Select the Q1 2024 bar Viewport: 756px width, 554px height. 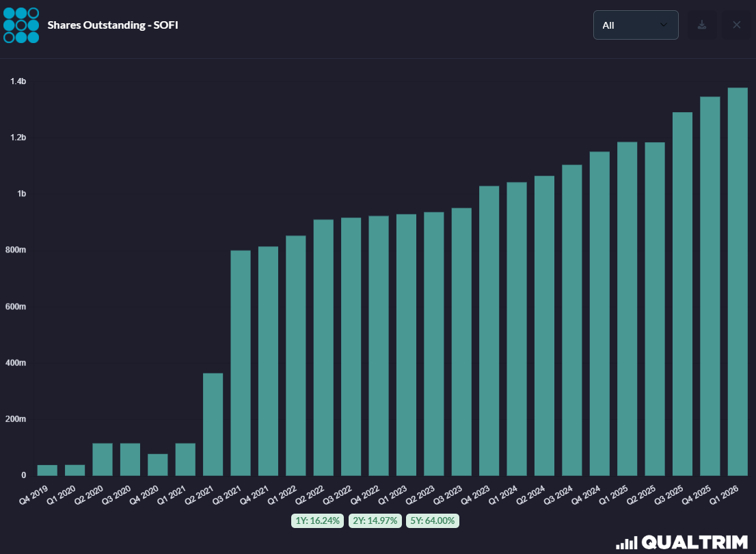click(x=517, y=329)
